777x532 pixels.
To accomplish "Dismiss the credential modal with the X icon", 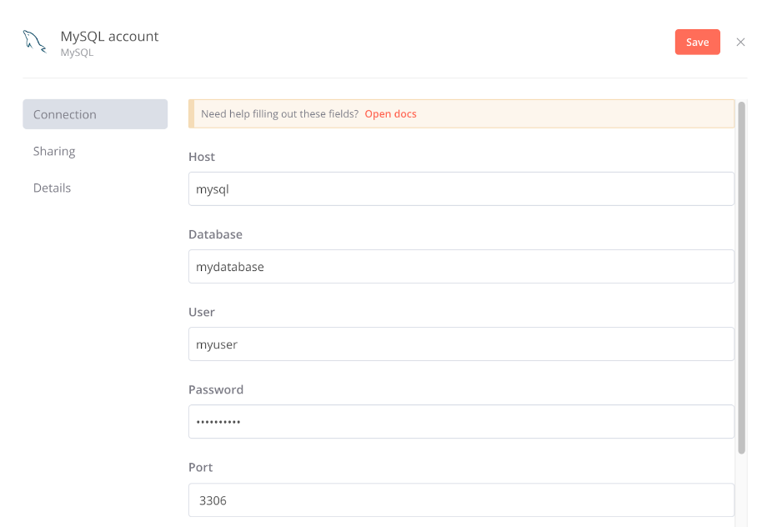I will click(x=740, y=42).
